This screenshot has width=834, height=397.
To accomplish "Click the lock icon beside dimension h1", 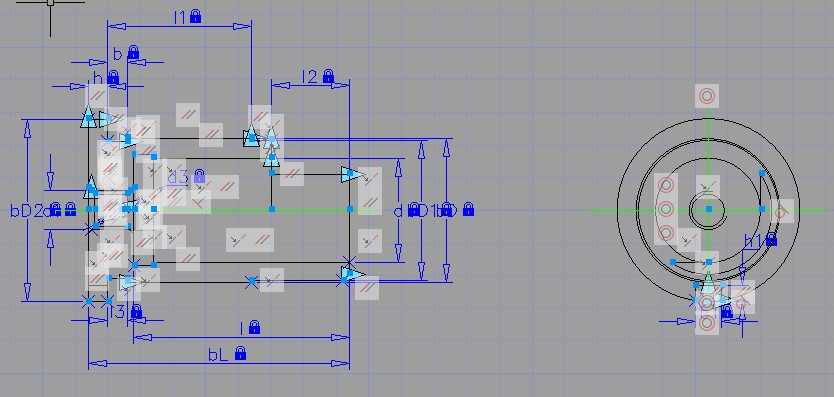I will (771, 240).
